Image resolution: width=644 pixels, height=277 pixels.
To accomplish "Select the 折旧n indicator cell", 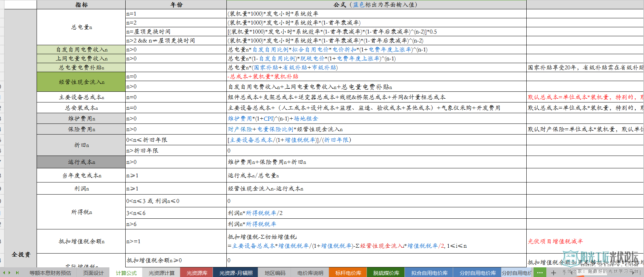I will click(x=81, y=145).
